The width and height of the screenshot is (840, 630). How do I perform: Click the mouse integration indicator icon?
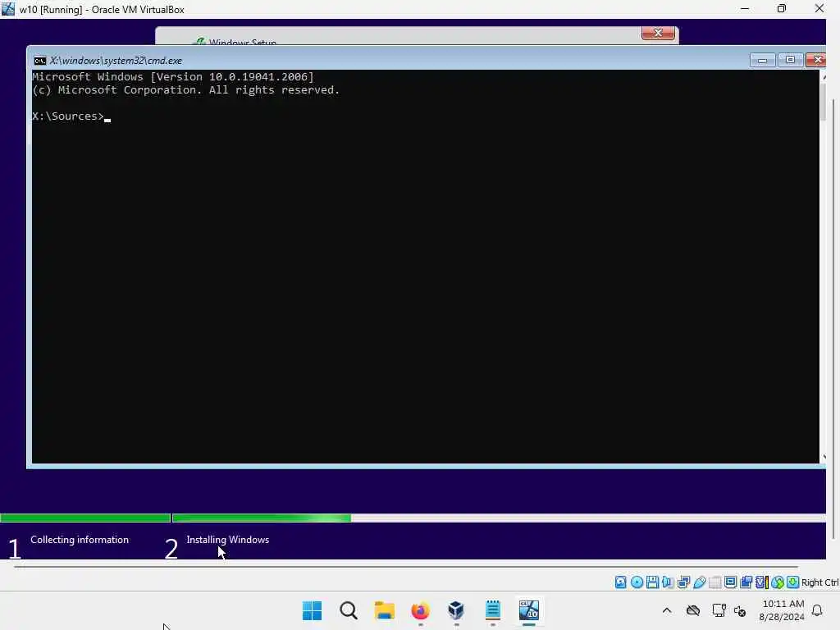point(778,582)
